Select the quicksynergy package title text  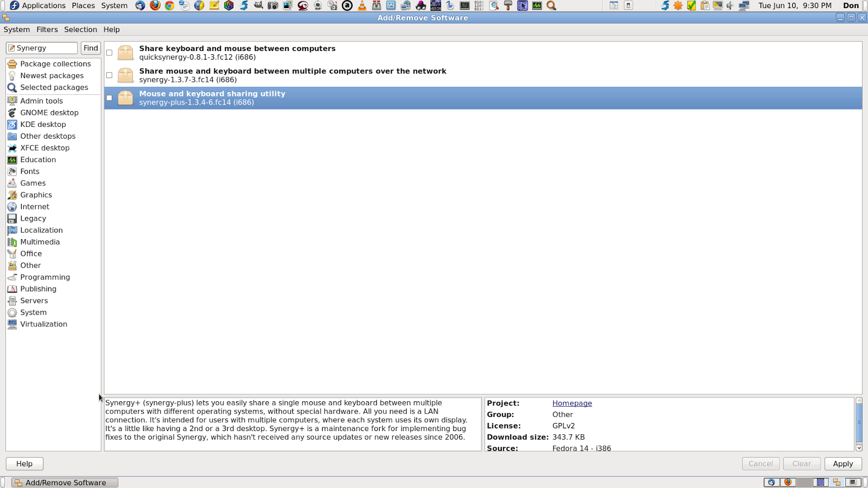pyautogui.click(x=237, y=48)
